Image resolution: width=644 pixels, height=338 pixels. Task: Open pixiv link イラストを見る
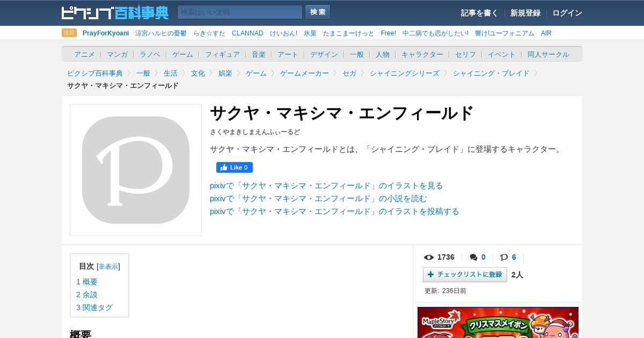326,186
